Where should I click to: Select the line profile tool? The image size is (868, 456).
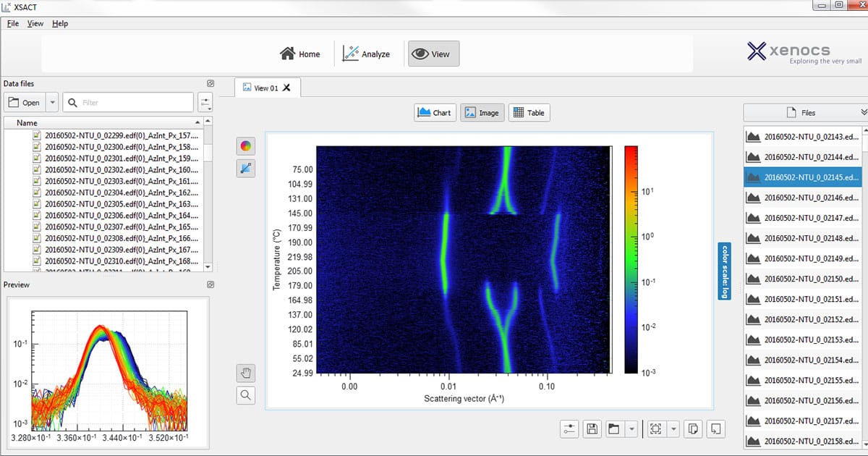coord(246,168)
